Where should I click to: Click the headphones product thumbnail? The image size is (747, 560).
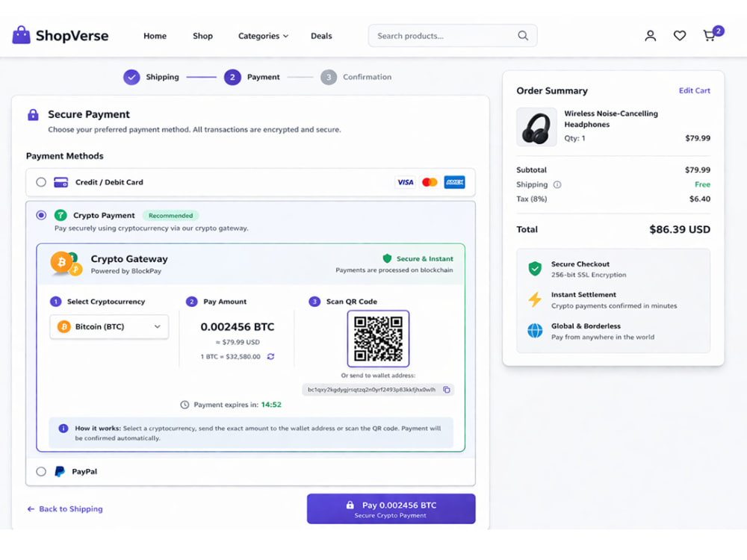click(536, 127)
